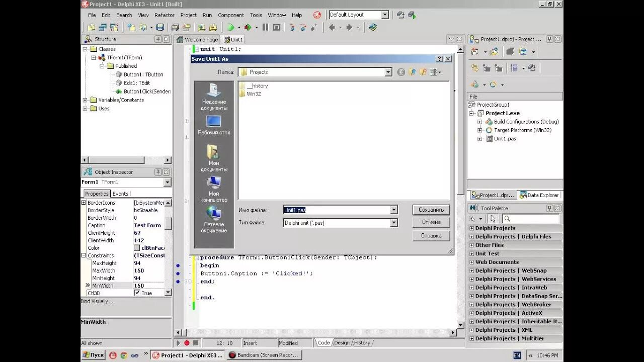Open the My Documents place in dialog
Viewport: 644px width, 362px height.
tap(214, 158)
